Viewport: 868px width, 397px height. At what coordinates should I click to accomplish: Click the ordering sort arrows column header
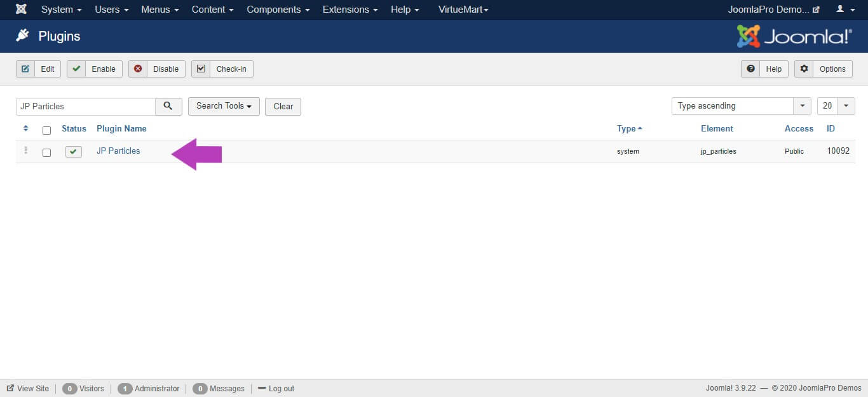tap(25, 128)
